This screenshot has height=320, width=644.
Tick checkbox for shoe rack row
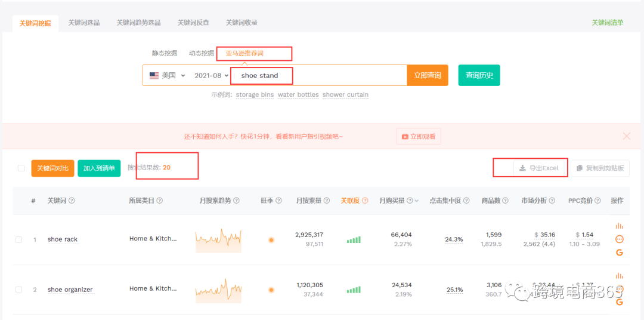(x=19, y=240)
